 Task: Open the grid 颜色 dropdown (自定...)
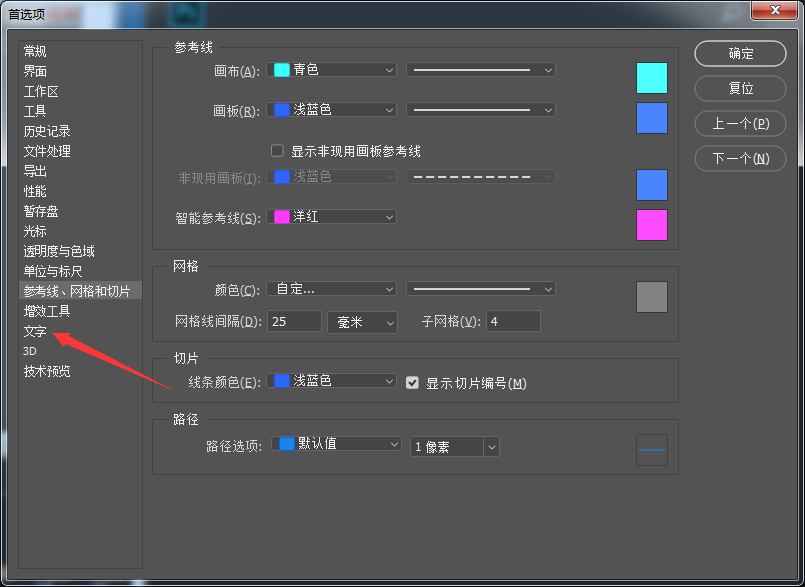(332, 289)
